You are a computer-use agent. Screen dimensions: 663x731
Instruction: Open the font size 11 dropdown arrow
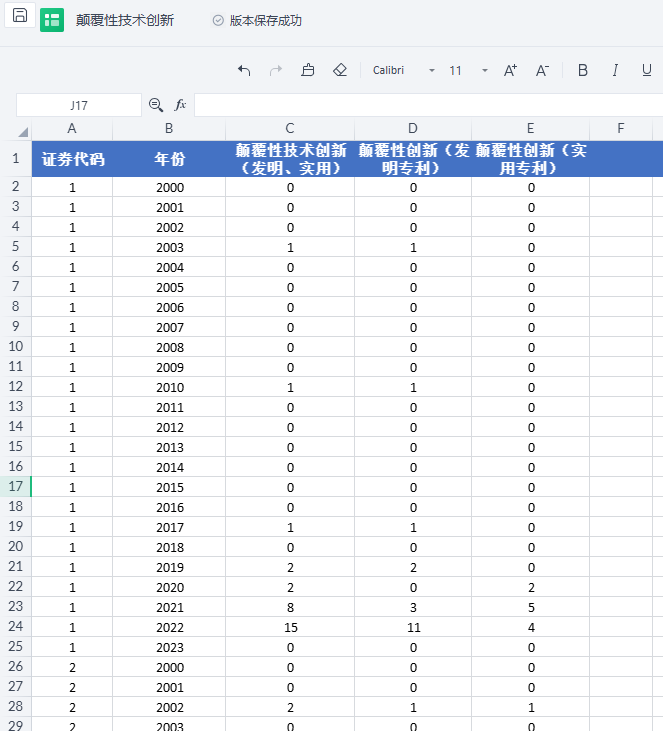tap(485, 70)
